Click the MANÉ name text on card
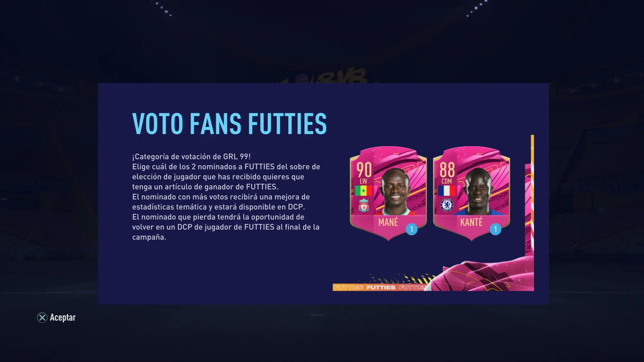Image resolution: width=644 pixels, height=362 pixels. pyautogui.click(x=388, y=222)
